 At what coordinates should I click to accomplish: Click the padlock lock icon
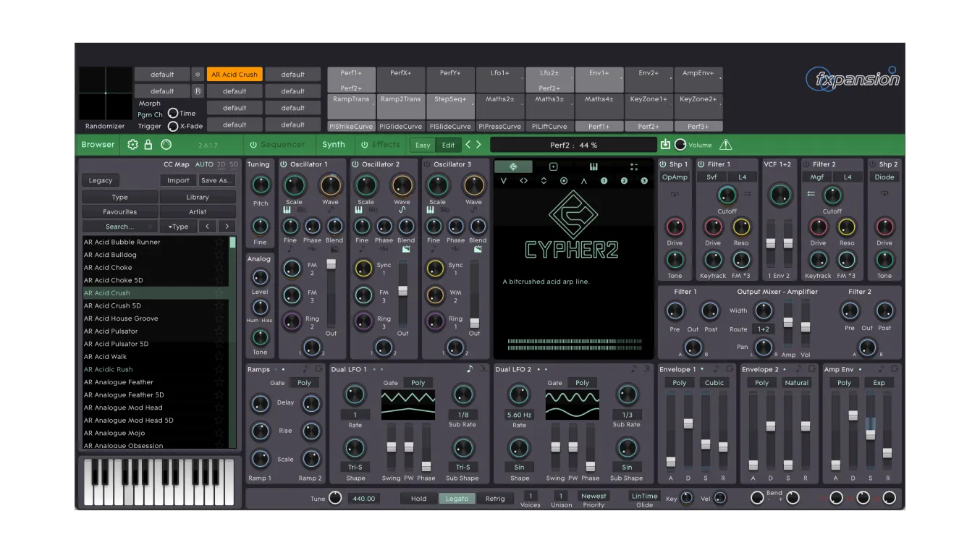pyautogui.click(x=148, y=145)
